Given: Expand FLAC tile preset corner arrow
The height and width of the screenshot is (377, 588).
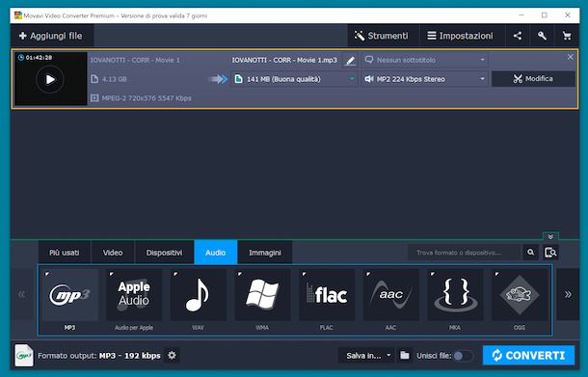Looking at the screenshot, I should [305, 274].
